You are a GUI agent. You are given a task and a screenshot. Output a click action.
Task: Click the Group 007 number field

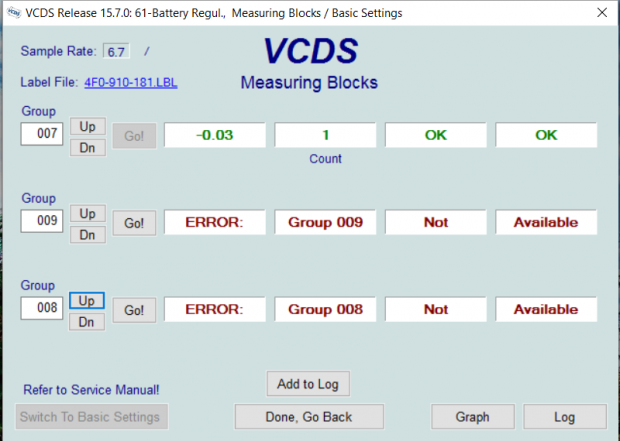(42, 134)
